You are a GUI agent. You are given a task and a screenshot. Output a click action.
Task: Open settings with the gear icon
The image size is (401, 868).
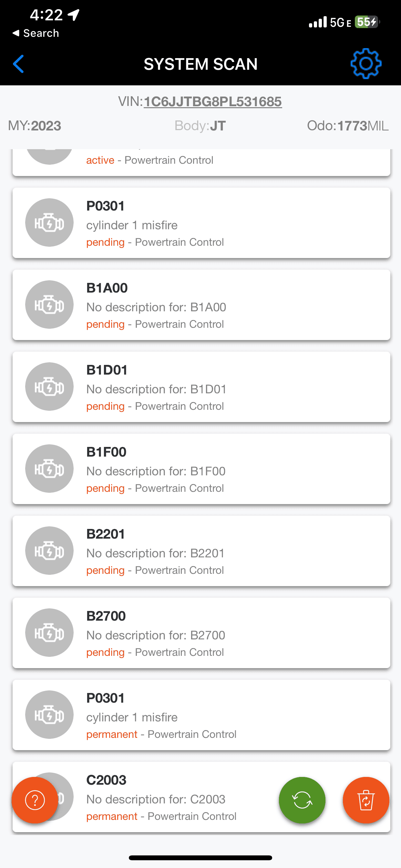click(x=365, y=64)
